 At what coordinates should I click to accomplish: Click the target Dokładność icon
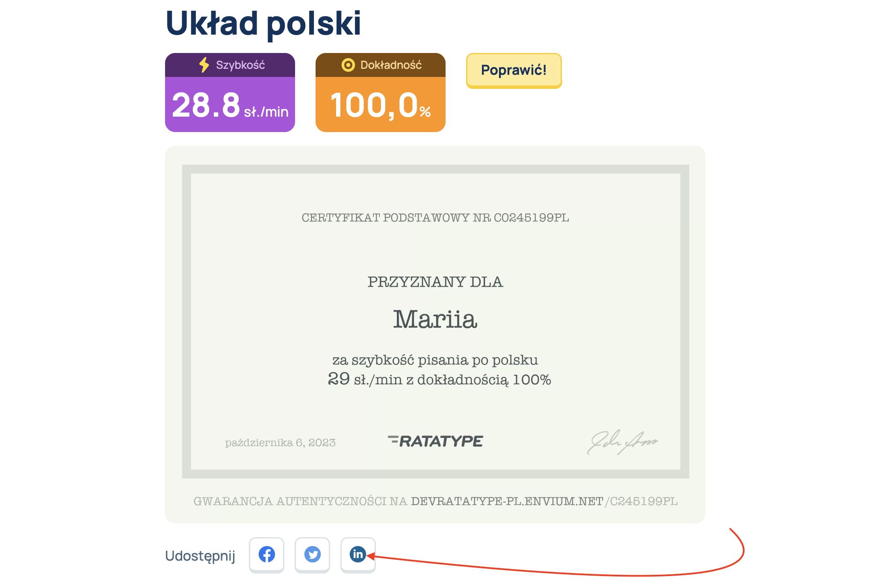(x=348, y=65)
